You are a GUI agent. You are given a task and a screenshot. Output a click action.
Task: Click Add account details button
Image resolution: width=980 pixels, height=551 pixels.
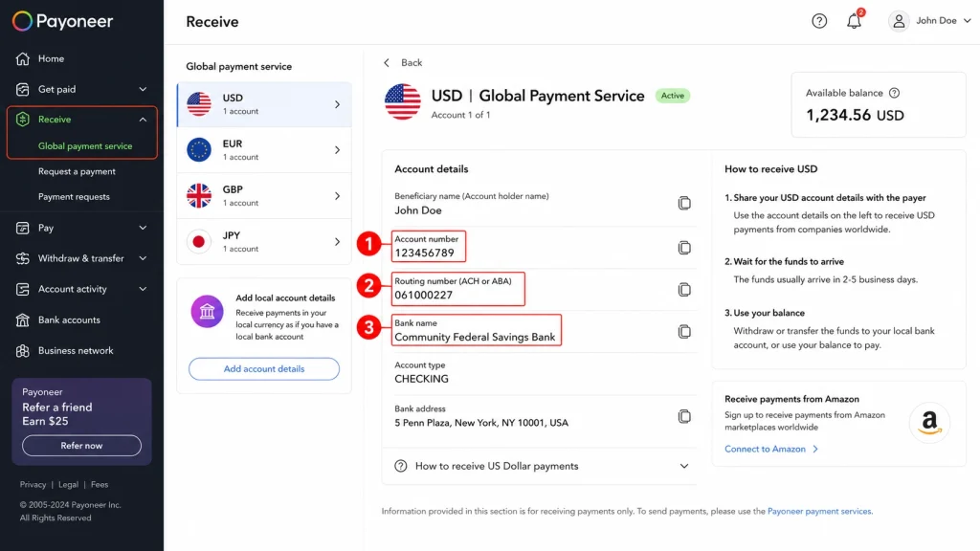coord(264,368)
